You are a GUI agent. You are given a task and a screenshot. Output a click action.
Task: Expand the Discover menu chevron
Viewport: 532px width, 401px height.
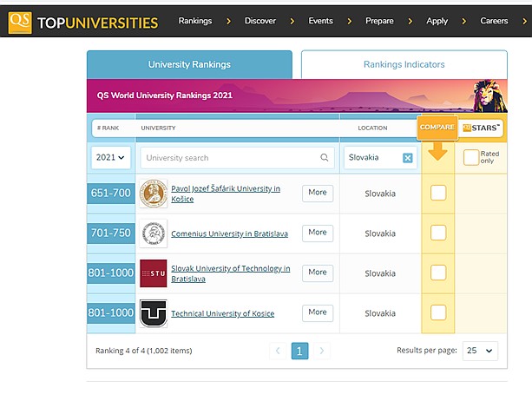coord(292,22)
